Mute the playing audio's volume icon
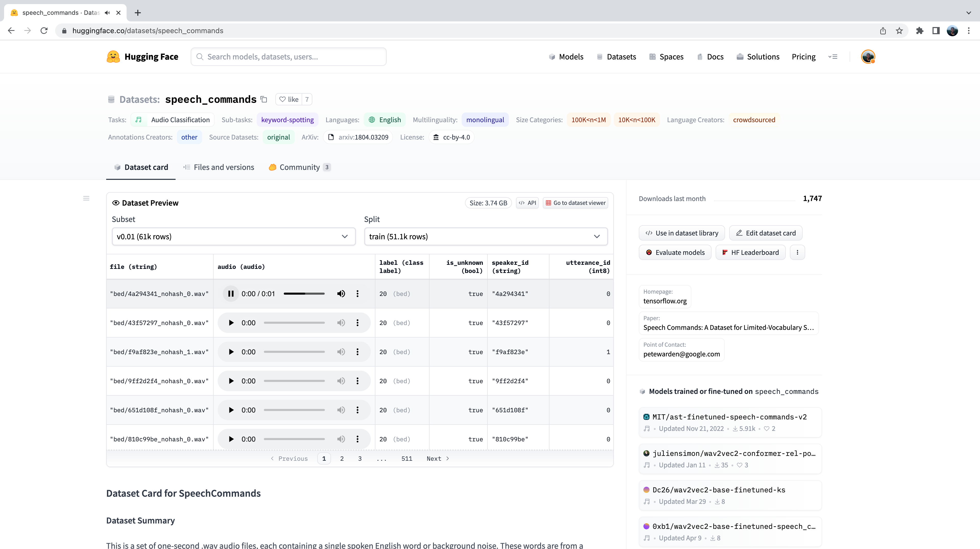 click(x=341, y=294)
